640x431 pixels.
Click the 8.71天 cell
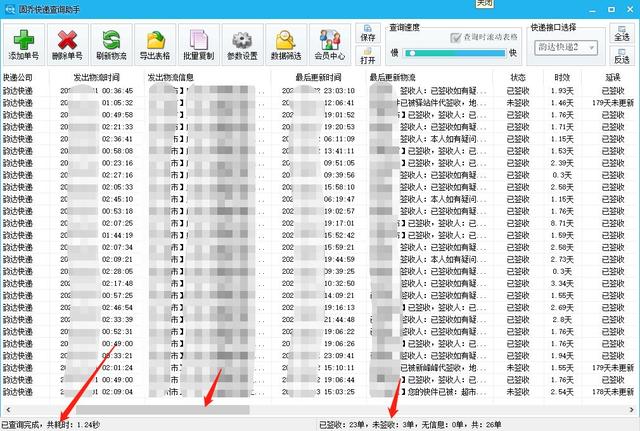point(562,223)
